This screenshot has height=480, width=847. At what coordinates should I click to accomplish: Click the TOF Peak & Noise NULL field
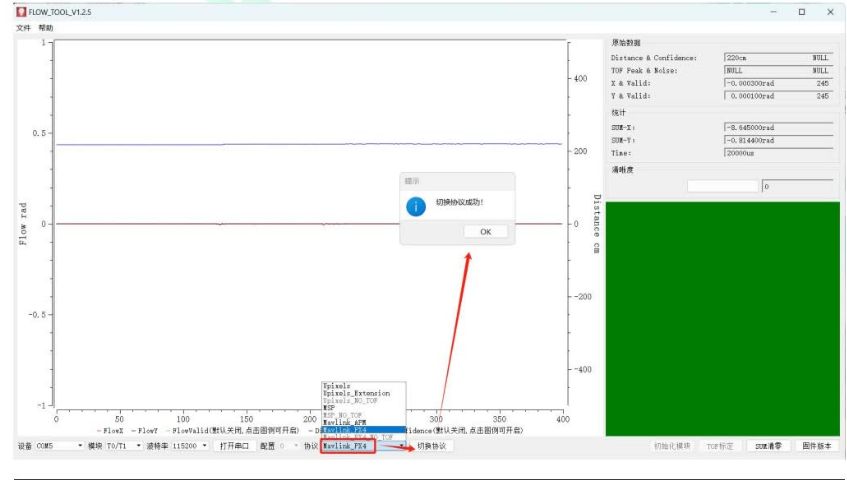pos(778,71)
